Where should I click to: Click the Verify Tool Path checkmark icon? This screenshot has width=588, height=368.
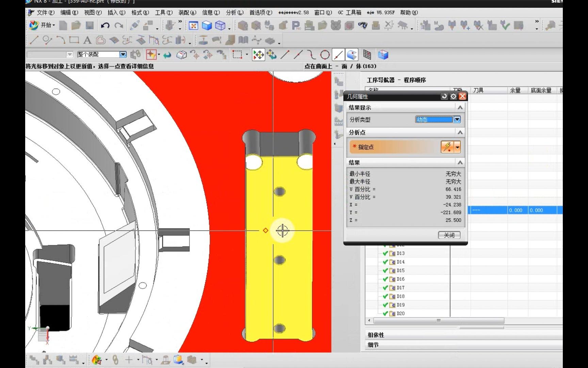point(505,26)
